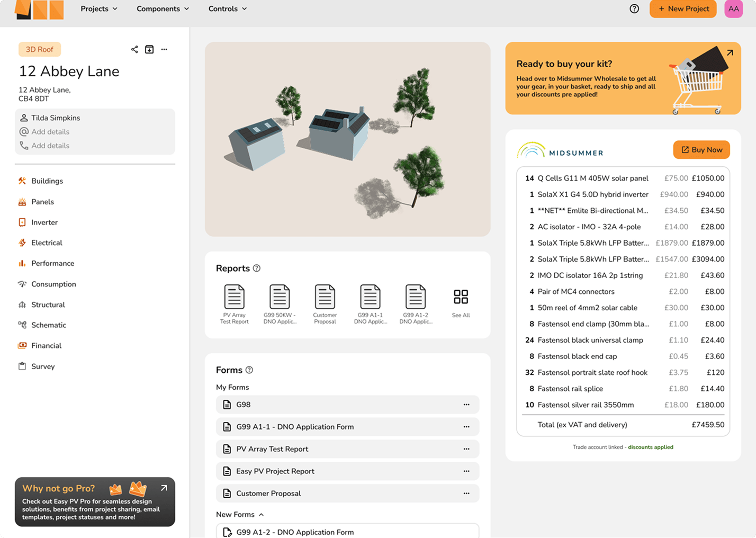Viewport: 756px width, 538px height.
Task: Open options ellipsis for G98 form
Action: 466,405
